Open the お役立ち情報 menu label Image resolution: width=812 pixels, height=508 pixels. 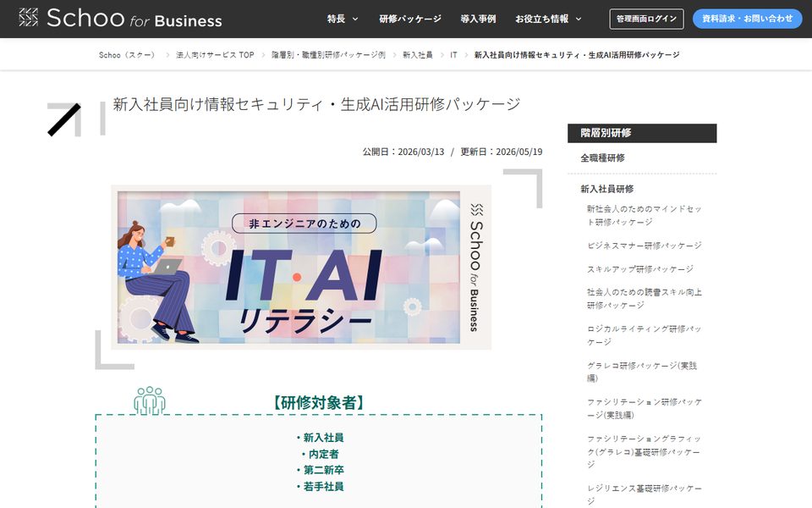[x=541, y=19]
